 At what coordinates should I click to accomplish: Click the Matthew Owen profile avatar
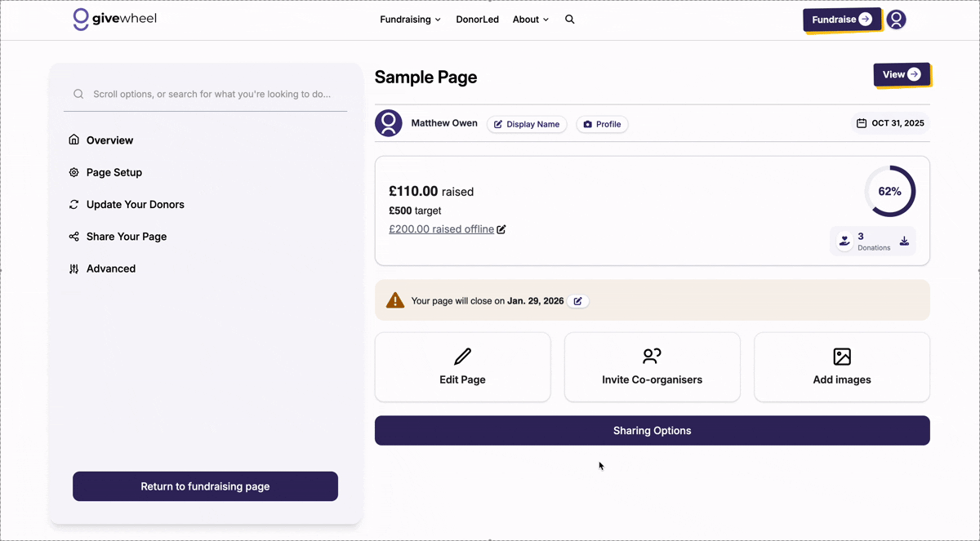[389, 124]
